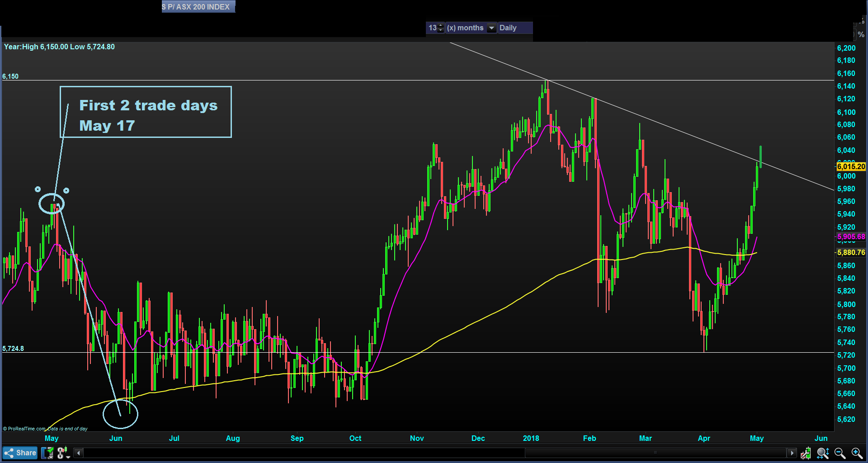Click the 5,724.8 horizontal line label
Screen dimensions: 868x463
point(13,348)
